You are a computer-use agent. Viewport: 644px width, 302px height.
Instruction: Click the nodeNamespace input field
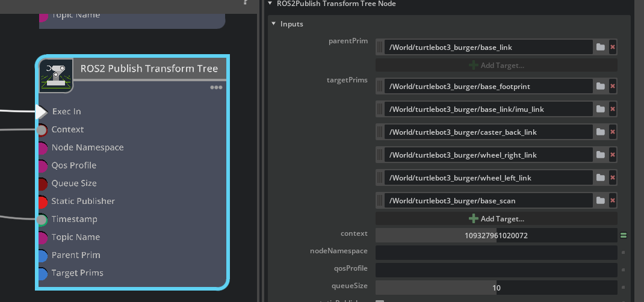click(x=496, y=253)
